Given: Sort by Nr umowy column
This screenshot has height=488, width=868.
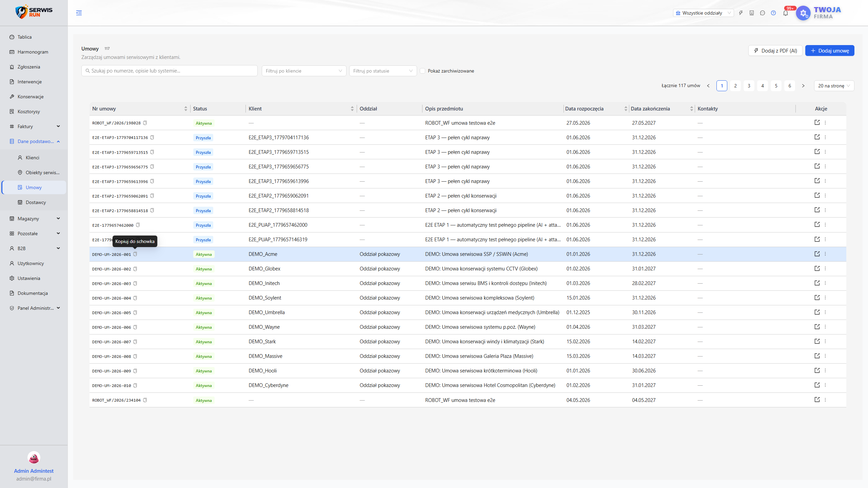Looking at the screenshot, I should pyautogui.click(x=140, y=109).
